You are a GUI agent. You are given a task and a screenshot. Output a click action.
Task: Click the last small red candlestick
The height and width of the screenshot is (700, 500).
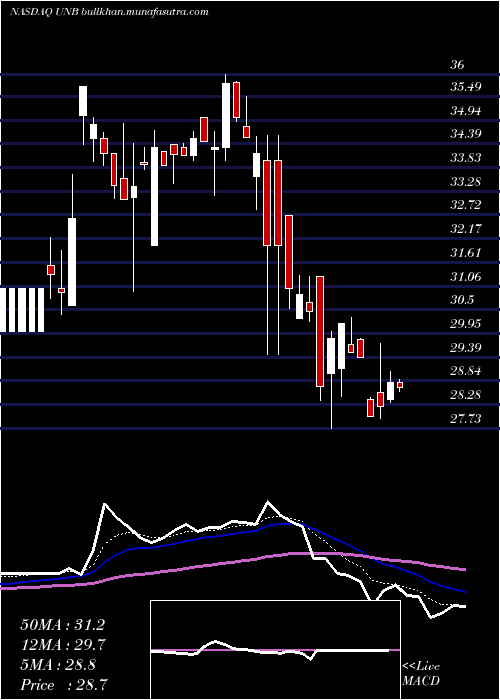point(400,385)
